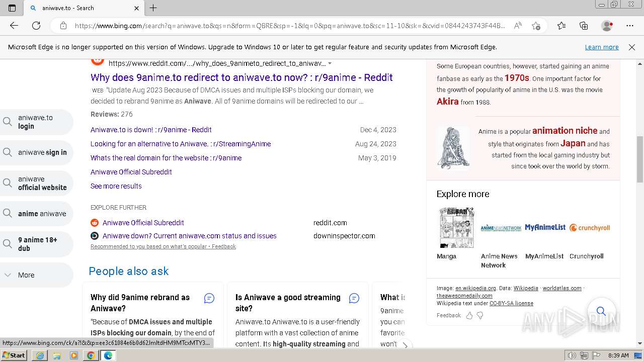Reload the page with the refresh icon
This screenshot has width=644, height=362.
coord(36,26)
